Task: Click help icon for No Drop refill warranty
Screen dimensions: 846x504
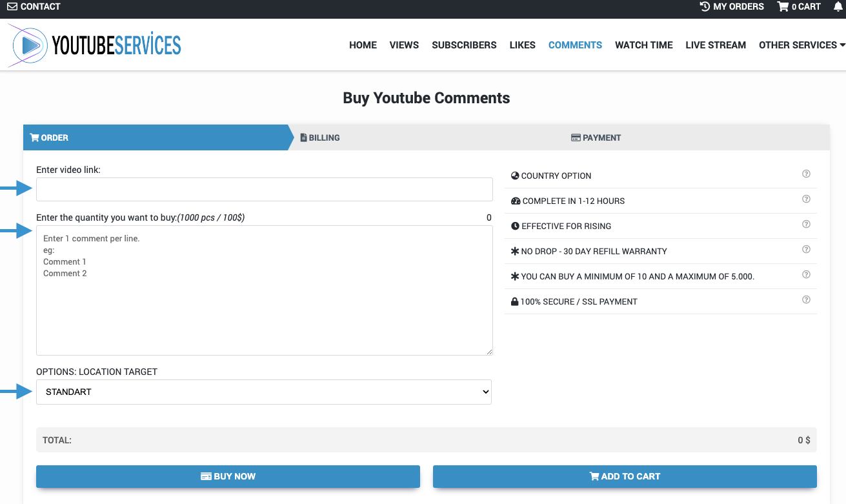Action: (x=806, y=250)
